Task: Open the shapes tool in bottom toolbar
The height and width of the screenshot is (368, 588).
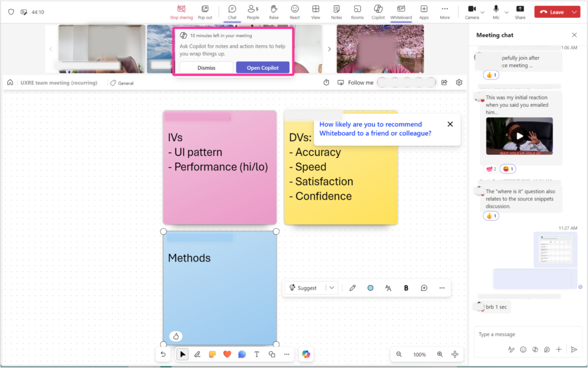Action: tap(272, 354)
